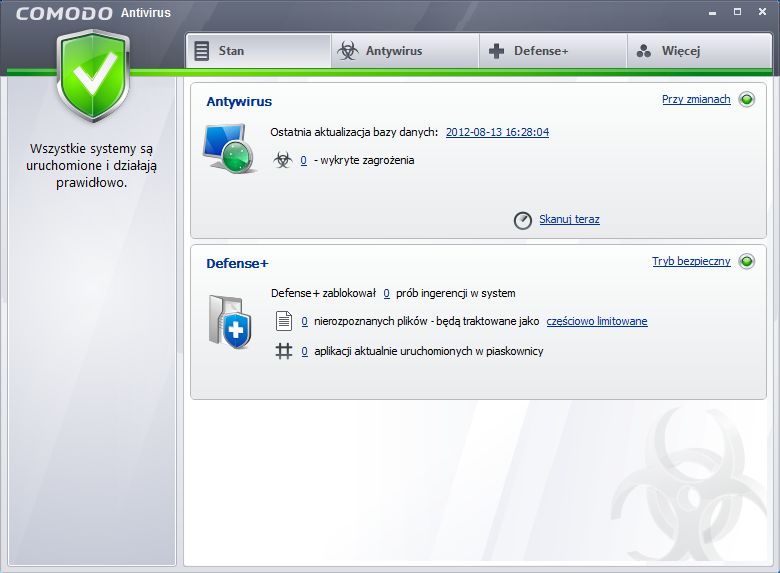The image size is (780, 573).
Task: Click the hash sandbox icon
Action: pos(284,351)
